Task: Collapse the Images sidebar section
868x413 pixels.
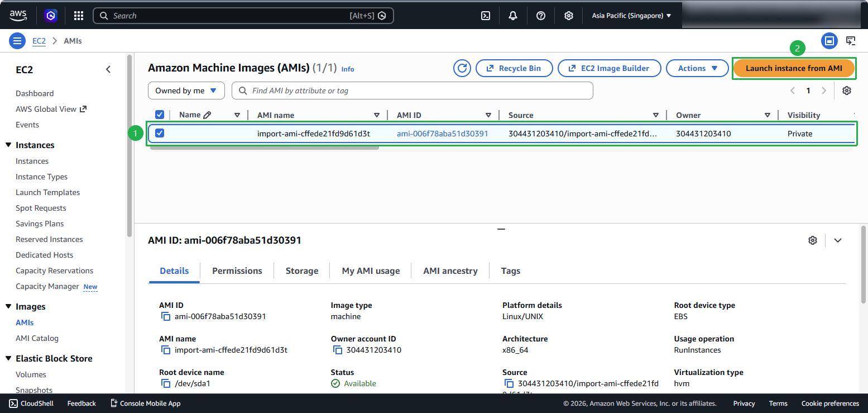Action: (x=8, y=307)
